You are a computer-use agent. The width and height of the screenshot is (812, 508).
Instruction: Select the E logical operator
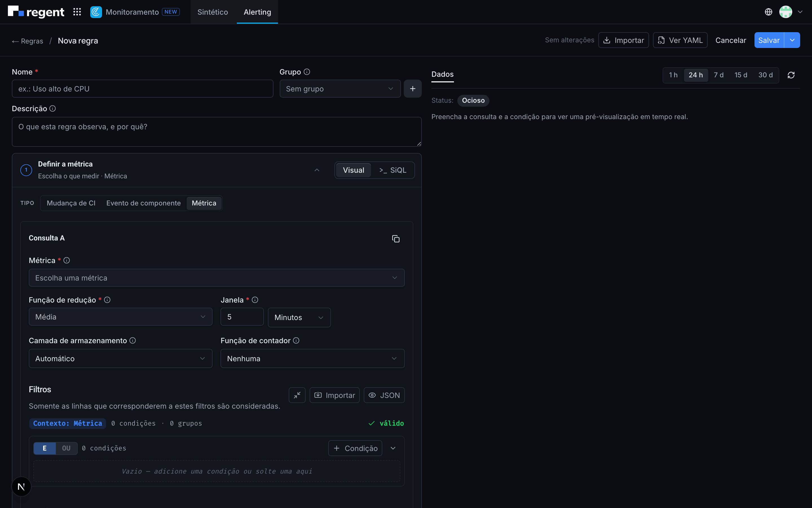45,448
